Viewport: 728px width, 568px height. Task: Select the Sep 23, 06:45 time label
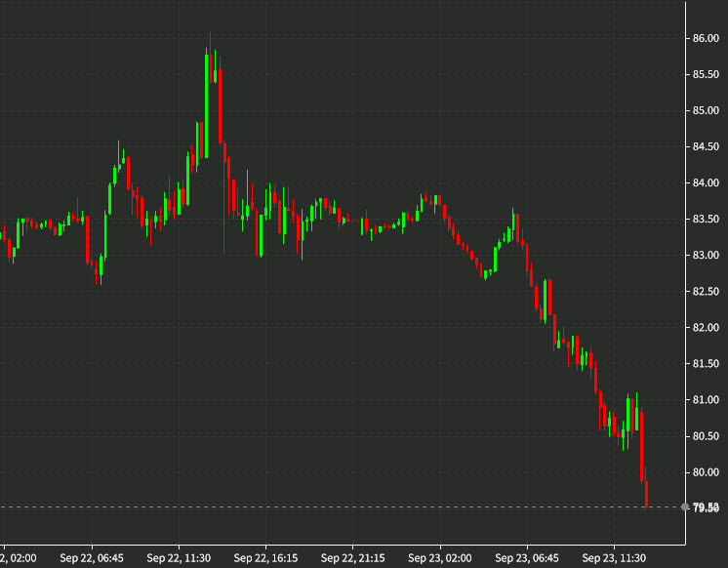(526, 558)
